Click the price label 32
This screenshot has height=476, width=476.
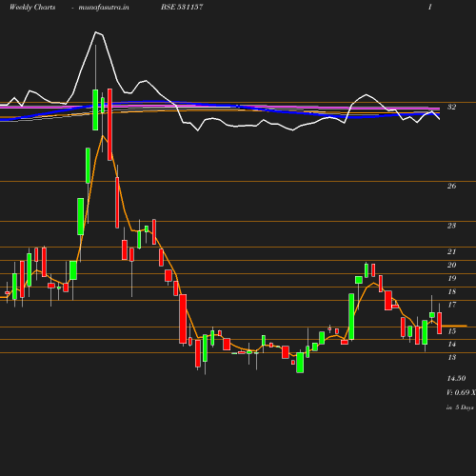[451, 107]
